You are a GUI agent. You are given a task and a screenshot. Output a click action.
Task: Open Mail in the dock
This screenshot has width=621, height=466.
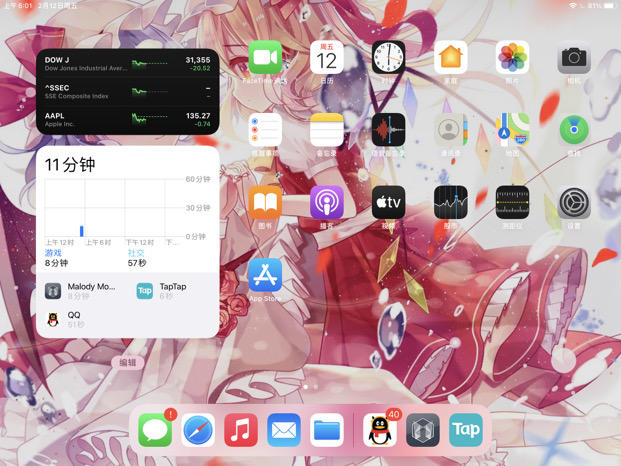tap(284, 430)
